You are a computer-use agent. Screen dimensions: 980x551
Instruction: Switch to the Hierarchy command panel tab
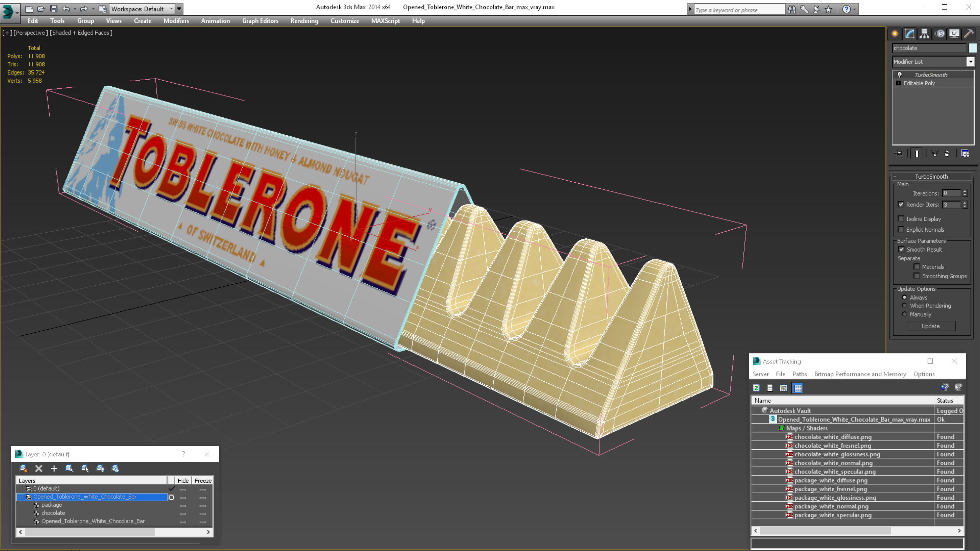[x=925, y=34]
